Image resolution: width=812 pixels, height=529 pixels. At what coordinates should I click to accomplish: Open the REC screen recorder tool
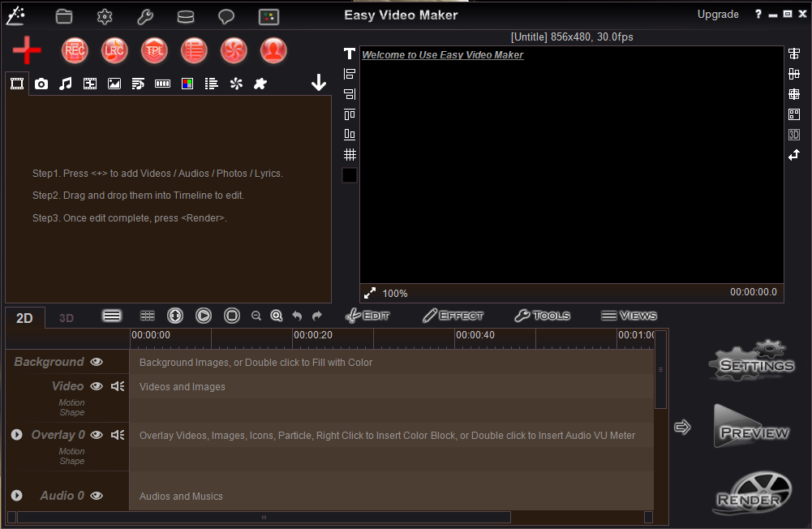tap(75, 50)
